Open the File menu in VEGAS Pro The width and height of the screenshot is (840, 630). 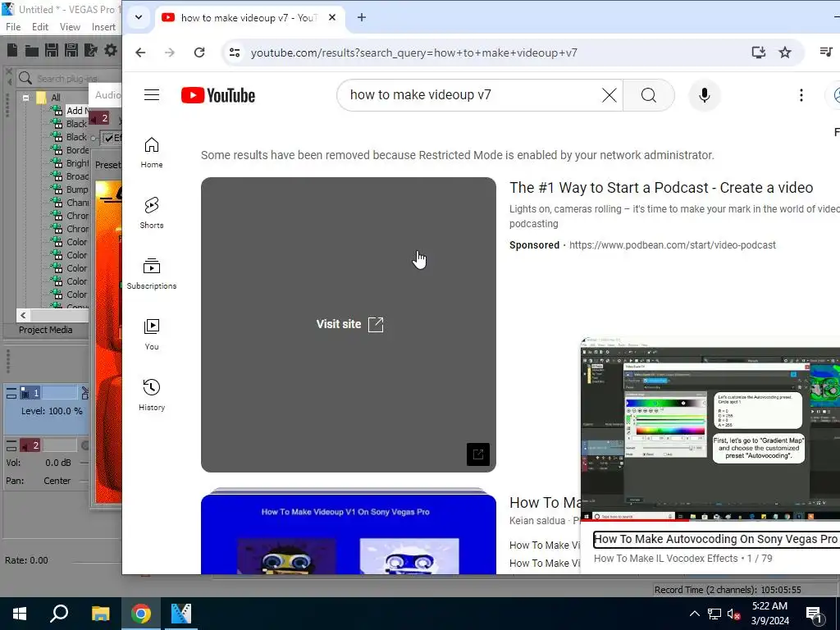point(13,27)
